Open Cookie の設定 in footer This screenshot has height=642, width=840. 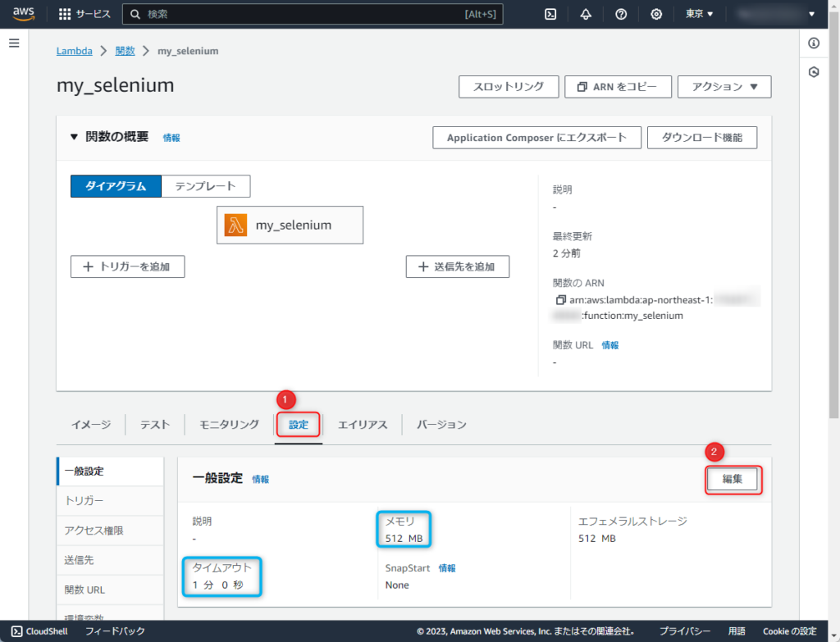[x=790, y=631]
